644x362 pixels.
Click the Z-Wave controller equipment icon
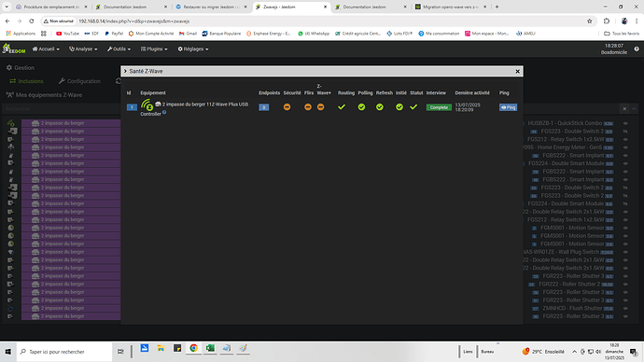tap(147, 104)
